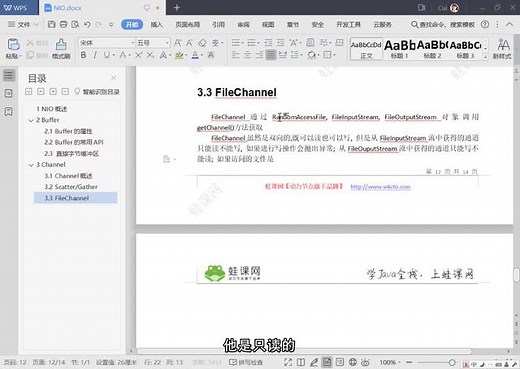
Task: Click the paragraph layout icon beside text
Action: point(167,159)
